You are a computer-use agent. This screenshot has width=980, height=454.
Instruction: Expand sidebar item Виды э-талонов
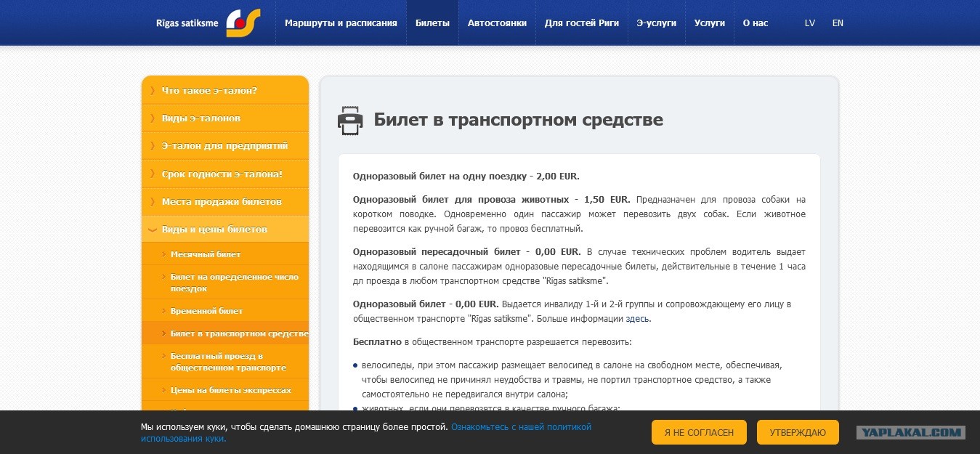pyautogui.click(x=225, y=118)
